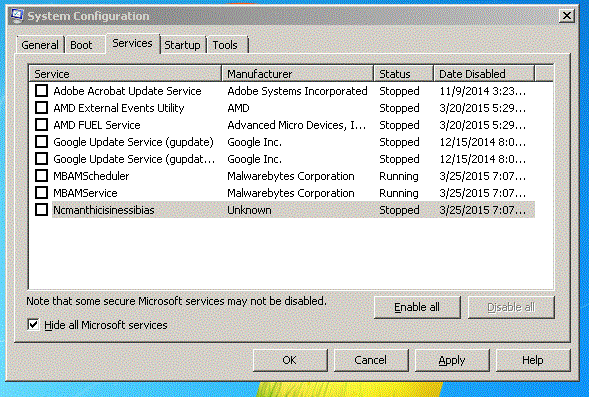Click Stopped status of Ncmanthicisinessibias
The height and width of the screenshot is (397, 589).
click(x=399, y=210)
